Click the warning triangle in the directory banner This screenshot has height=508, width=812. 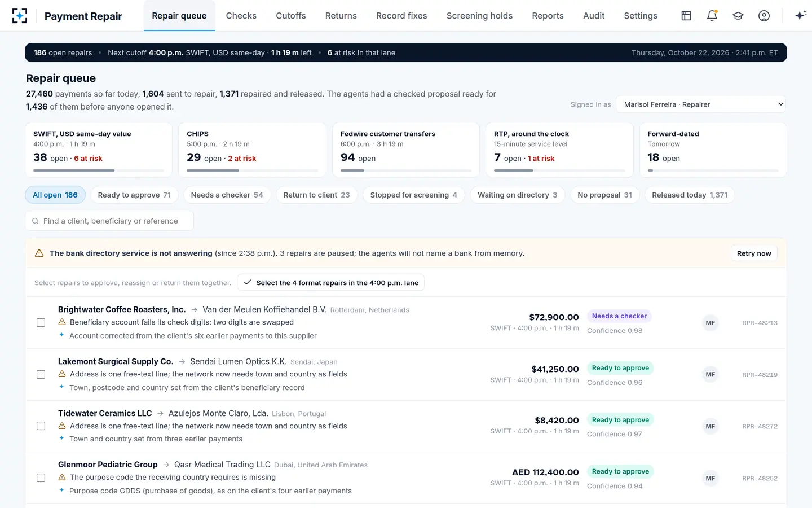39,253
